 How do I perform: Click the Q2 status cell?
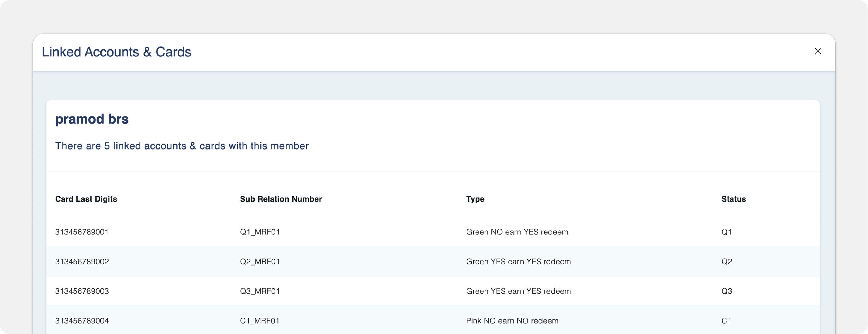[726, 262]
